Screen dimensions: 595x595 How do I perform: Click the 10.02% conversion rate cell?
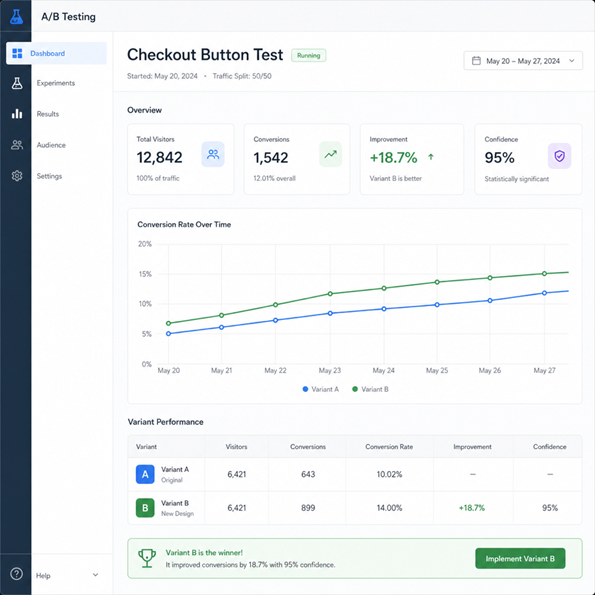(x=389, y=474)
